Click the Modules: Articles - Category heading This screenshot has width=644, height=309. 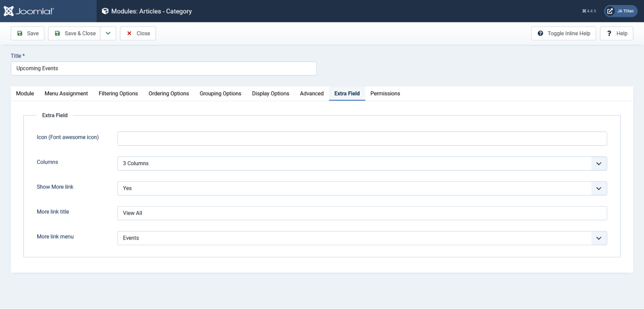click(x=152, y=11)
